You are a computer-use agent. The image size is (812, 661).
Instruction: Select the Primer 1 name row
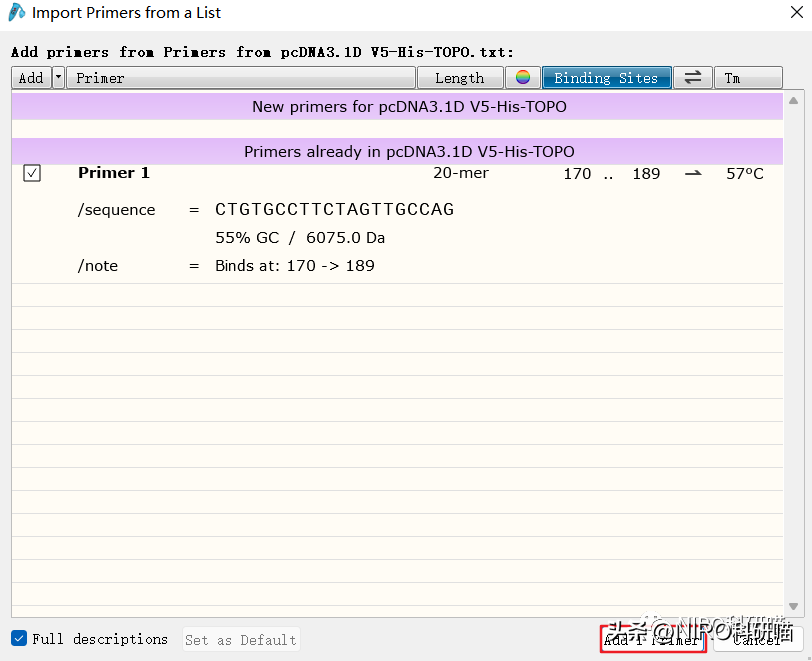pyautogui.click(x=114, y=173)
